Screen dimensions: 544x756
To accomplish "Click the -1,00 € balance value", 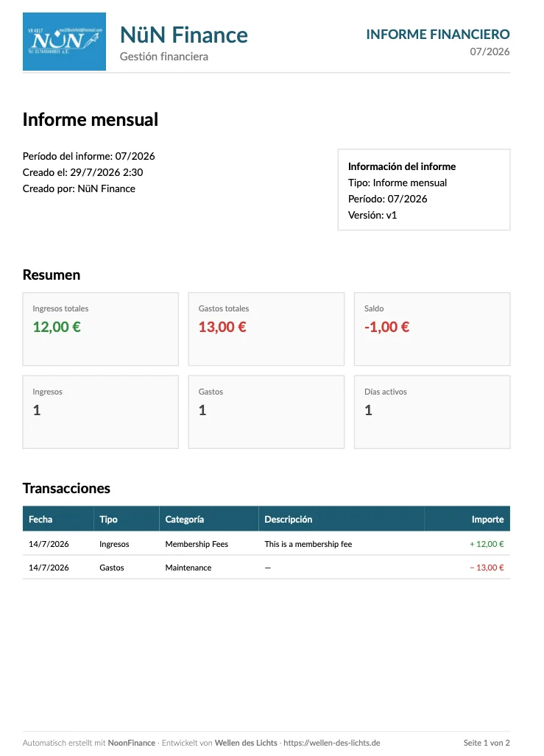I will 386,327.
